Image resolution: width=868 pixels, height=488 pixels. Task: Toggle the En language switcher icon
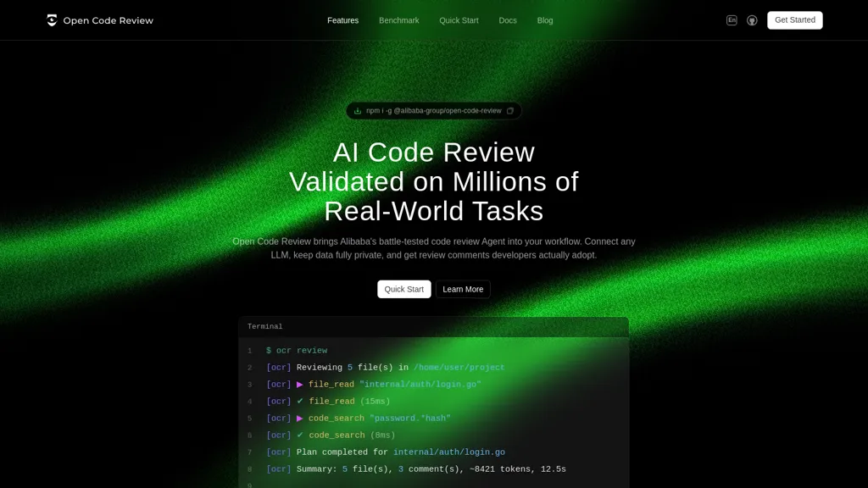[732, 20]
